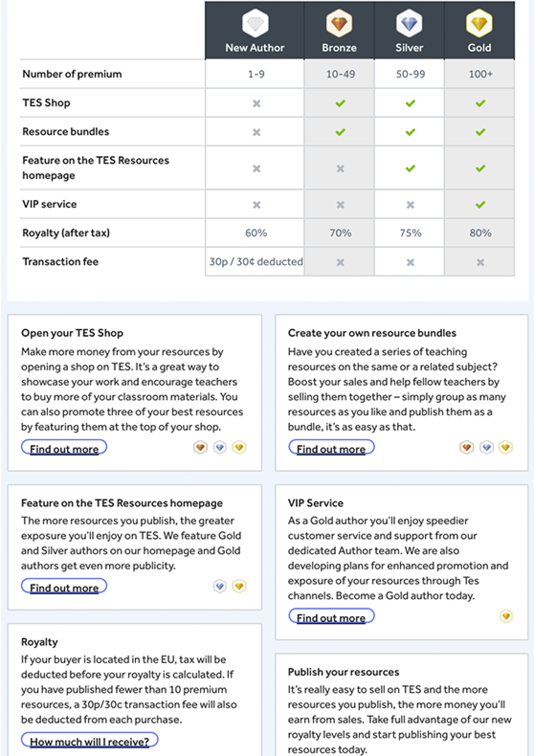Click the Gold 80% royalty cell

480,233
